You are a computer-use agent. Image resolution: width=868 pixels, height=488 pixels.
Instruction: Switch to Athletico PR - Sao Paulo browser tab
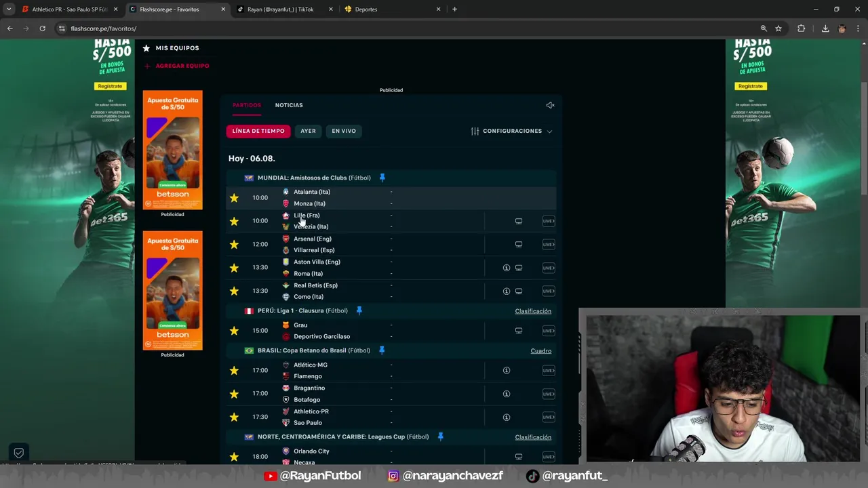[x=69, y=9]
